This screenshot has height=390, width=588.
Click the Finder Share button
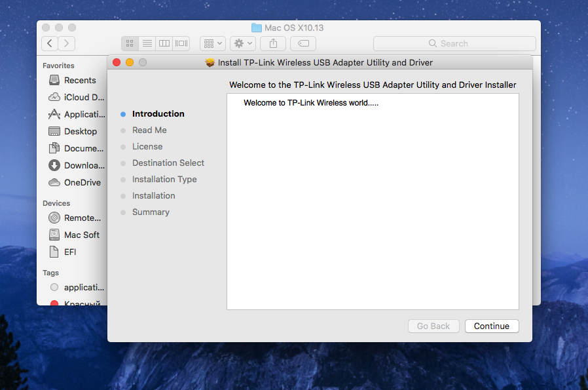click(x=274, y=43)
